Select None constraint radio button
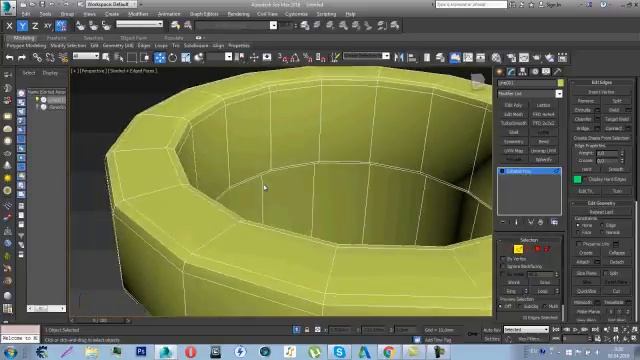Image resolution: width=640 pixels, height=360 pixels. (x=578, y=225)
